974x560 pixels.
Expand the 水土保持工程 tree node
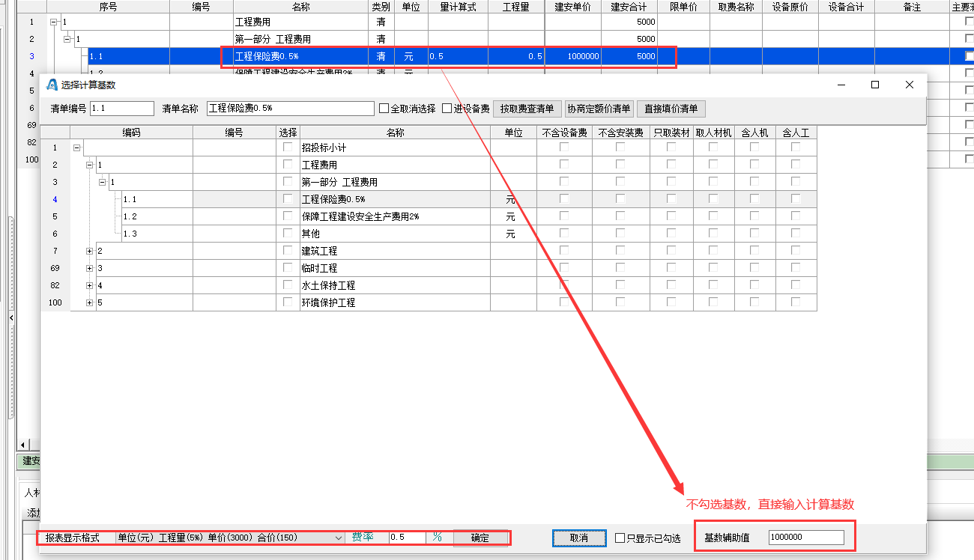tap(90, 285)
